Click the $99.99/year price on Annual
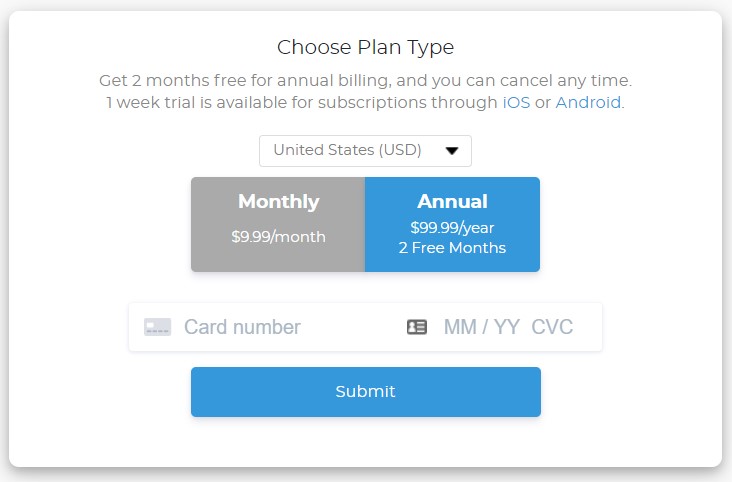Image resolution: width=732 pixels, height=482 pixels. point(452,227)
